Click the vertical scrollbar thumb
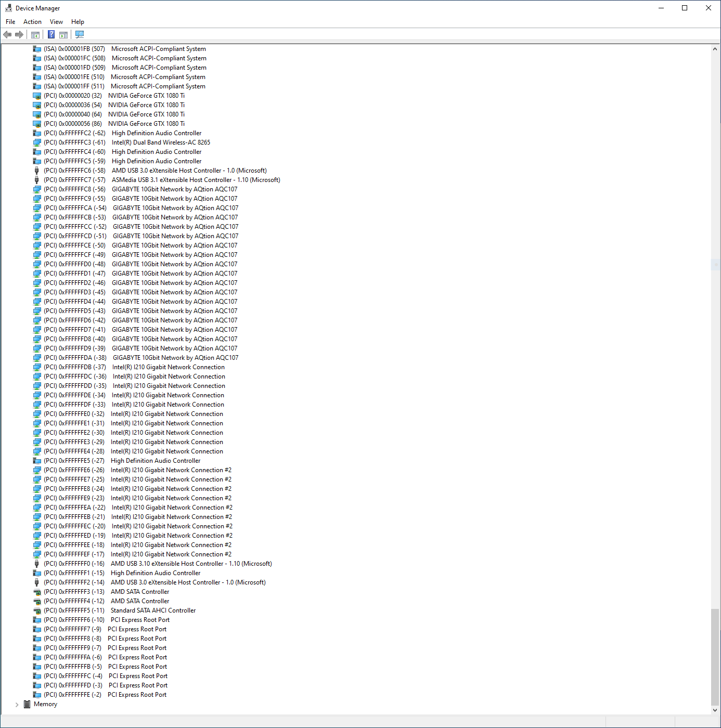This screenshot has width=721, height=728. [x=715, y=657]
